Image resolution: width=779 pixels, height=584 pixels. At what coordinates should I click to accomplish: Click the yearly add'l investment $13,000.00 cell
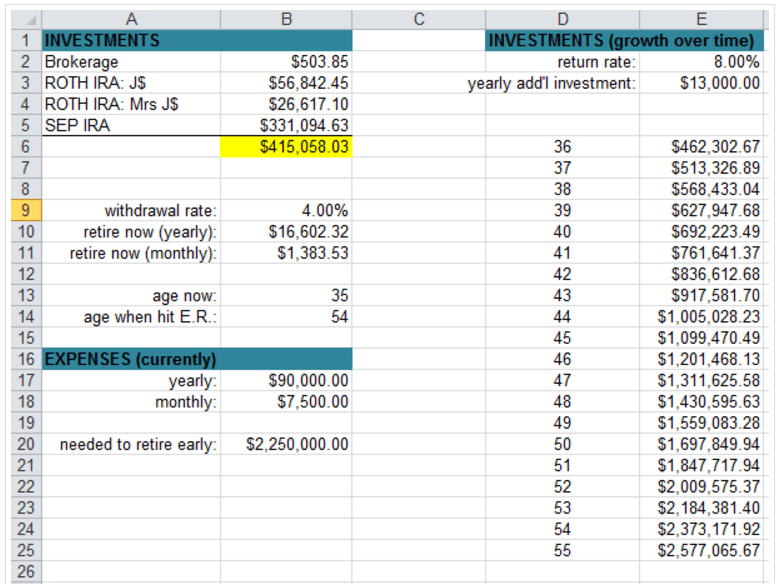pos(701,83)
